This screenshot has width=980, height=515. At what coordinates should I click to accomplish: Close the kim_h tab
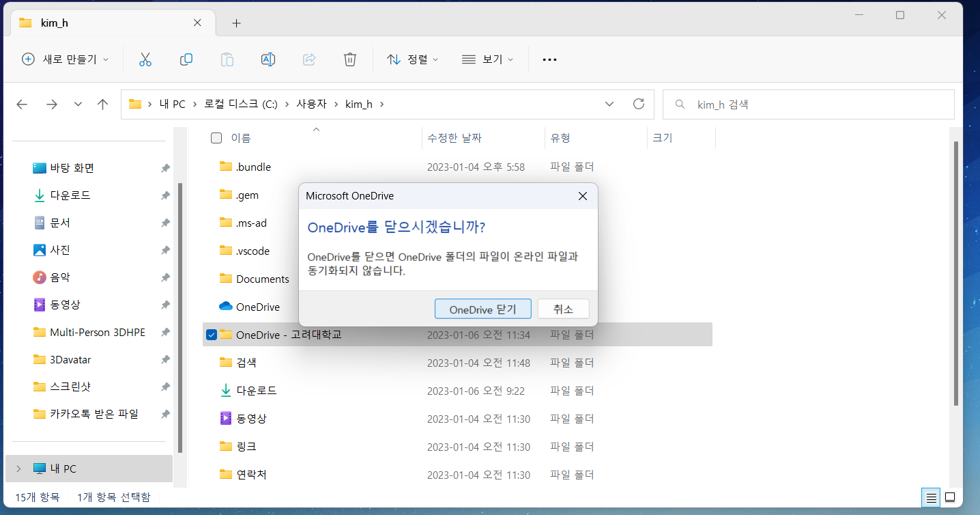pyautogui.click(x=197, y=23)
